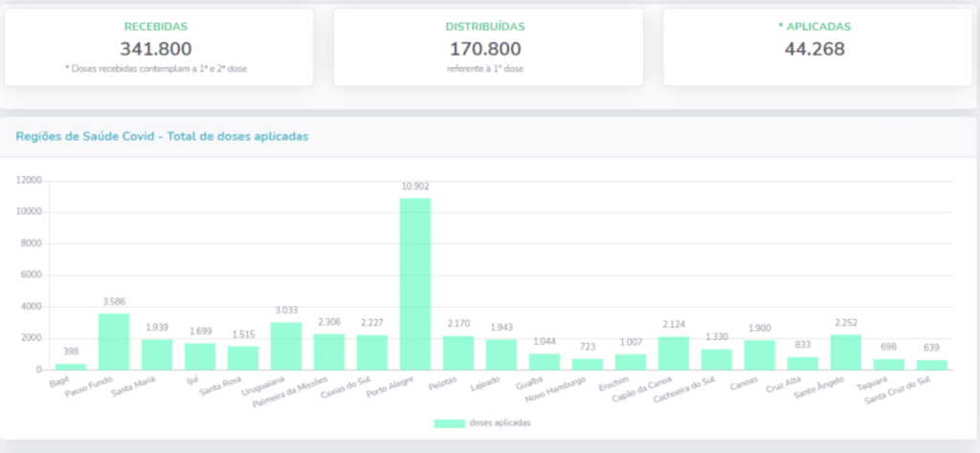Click the Canoas bar showing 1.900
This screenshot has height=453, width=980.
(x=760, y=354)
